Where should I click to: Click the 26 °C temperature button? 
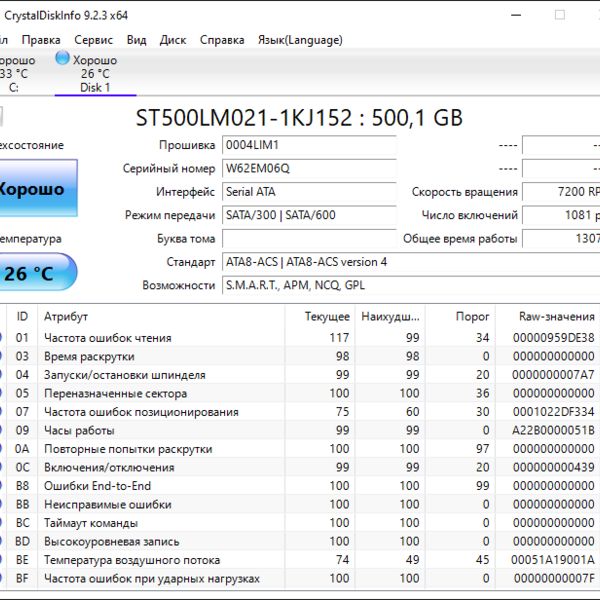[38, 273]
